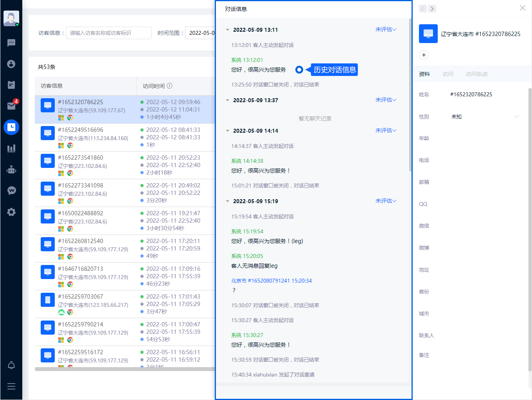
Task: Click the next arrow in detail panel
Action: [432, 9]
